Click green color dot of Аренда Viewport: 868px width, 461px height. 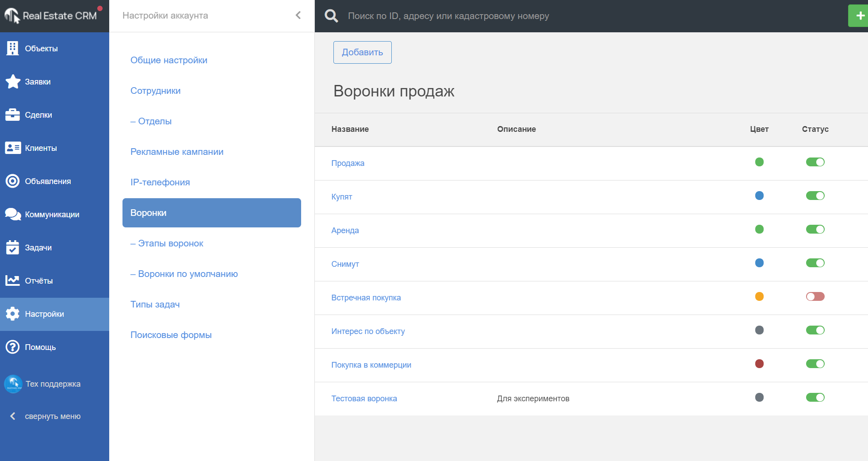tap(759, 229)
